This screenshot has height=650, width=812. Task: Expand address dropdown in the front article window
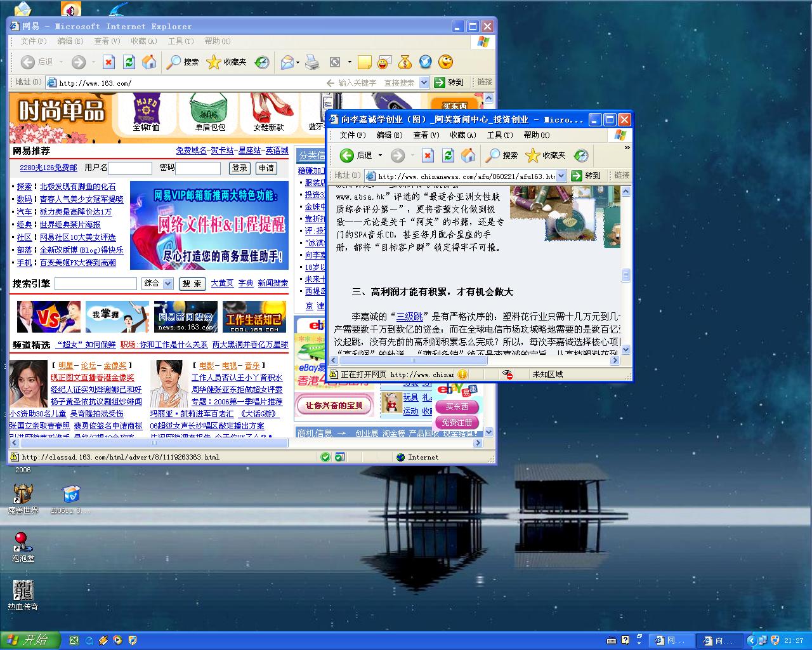coord(561,176)
